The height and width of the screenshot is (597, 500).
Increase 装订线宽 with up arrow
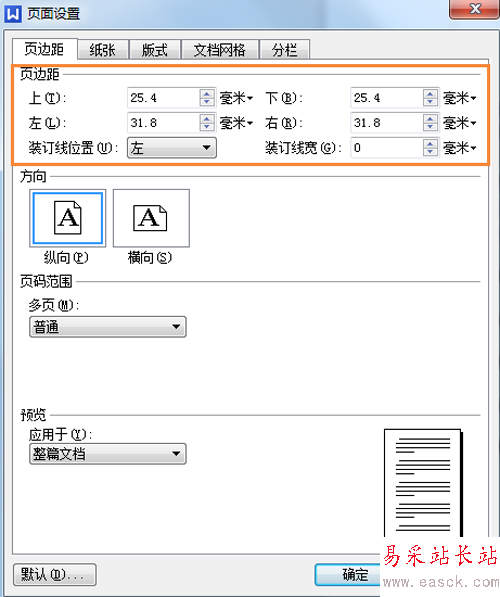(x=430, y=143)
